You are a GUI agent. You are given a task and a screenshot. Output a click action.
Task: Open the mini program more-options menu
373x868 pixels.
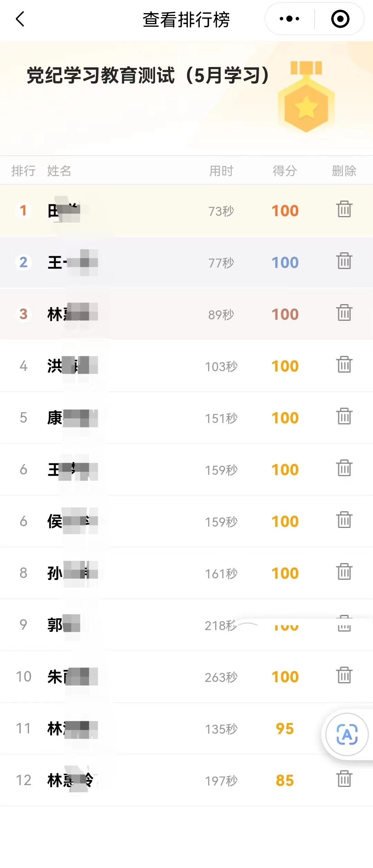click(x=289, y=19)
